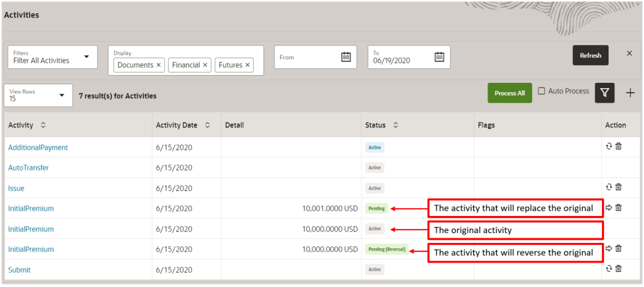Screen dimensions: 644x287
Task: Remove the Futures display chip
Action: click(x=247, y=65)
